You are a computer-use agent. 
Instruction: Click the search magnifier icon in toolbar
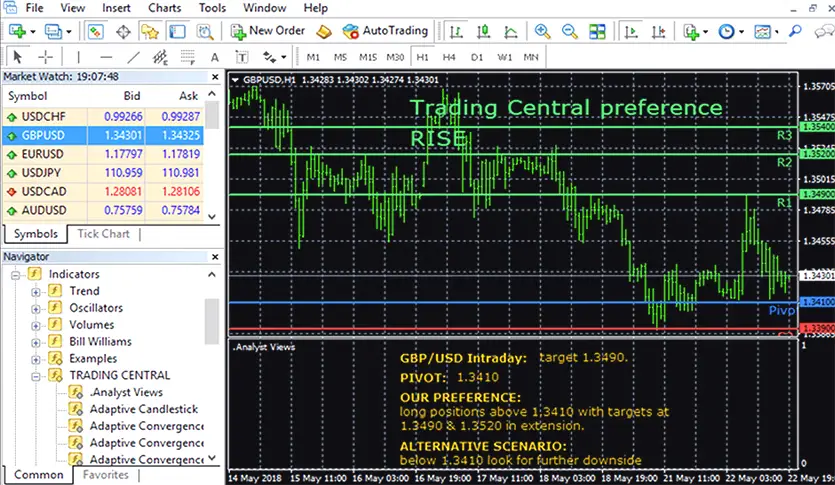795,31
